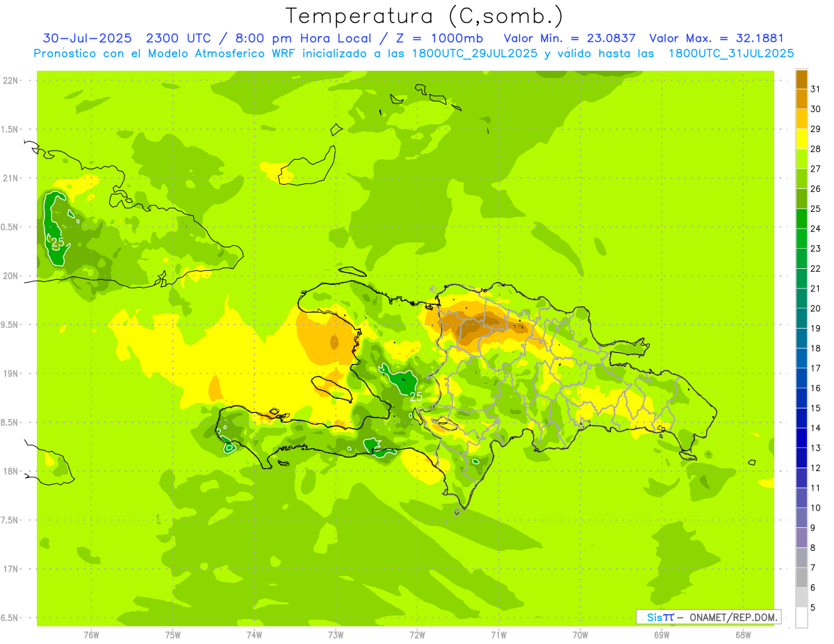
Task: Click the longitude axis label '76W'
Action: pyautogui.click(x=91, y=634)
